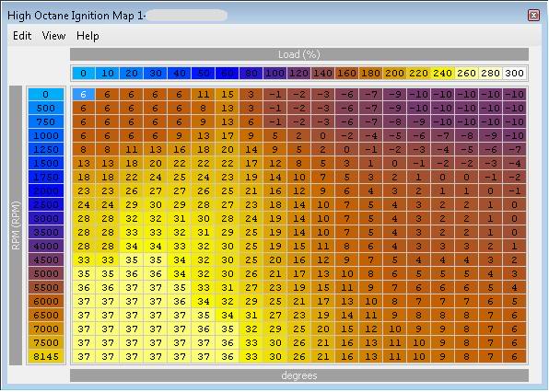This screenshot has height=392, width=549.
Task: Select cell 15 at 0 RPM, load 60
Action: pyautogui.click(x=228, y=94)
